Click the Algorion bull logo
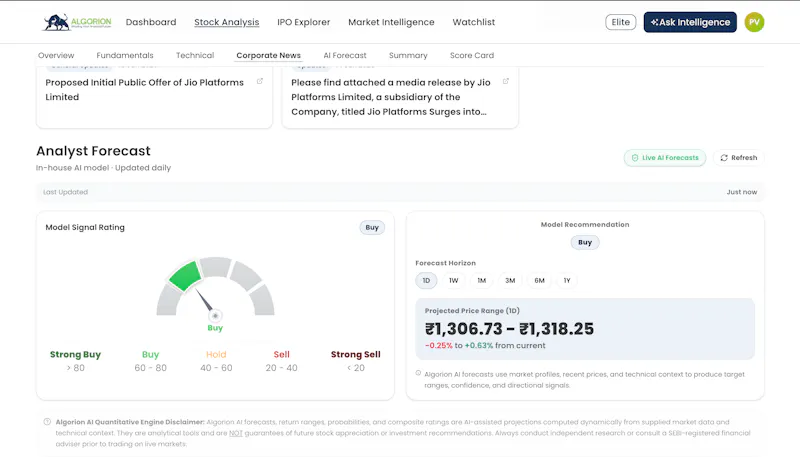Viewport: 800px width, 457px height. pos(77,22)
